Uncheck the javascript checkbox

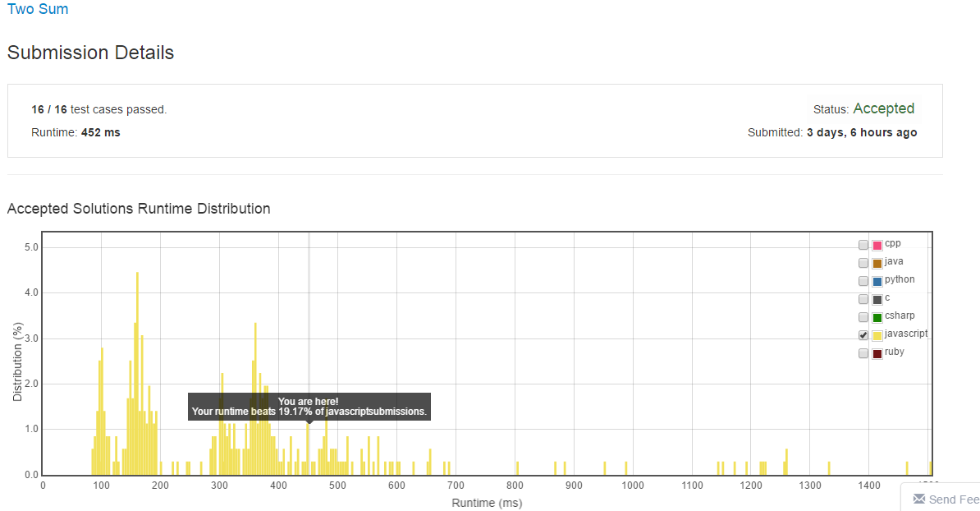(x=863, y=335)
